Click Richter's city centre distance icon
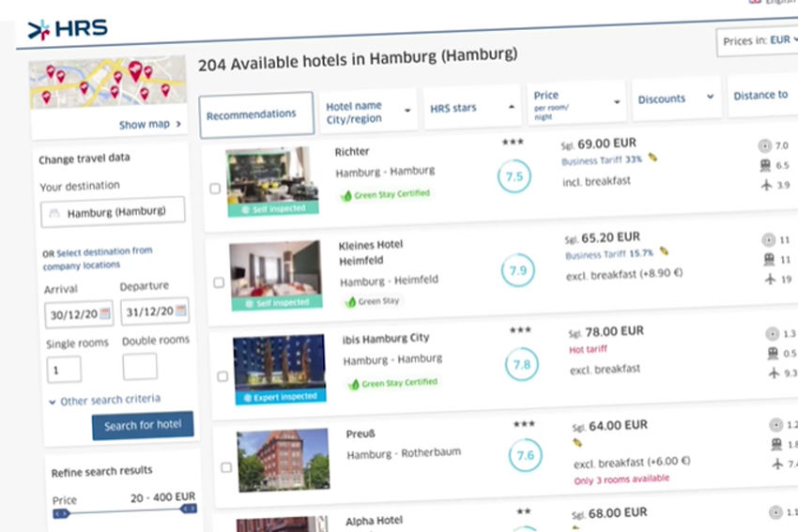This screenshot has width=798, height=532. pyautogui.click(x=764, y=146)
